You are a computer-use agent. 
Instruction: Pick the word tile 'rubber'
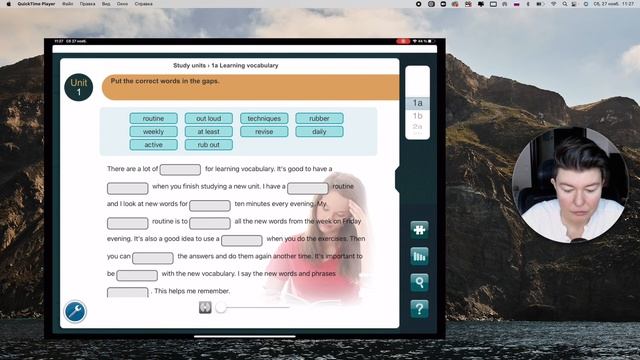319,118
